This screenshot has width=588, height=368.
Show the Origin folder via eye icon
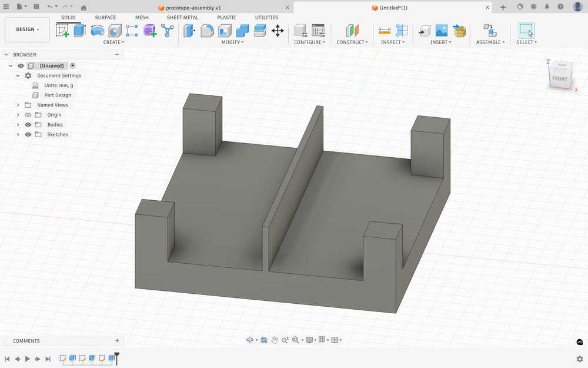28,115
